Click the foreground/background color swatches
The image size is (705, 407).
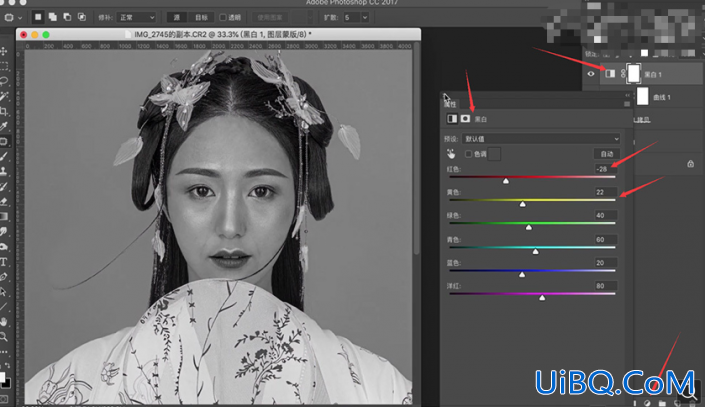[5, 380]
